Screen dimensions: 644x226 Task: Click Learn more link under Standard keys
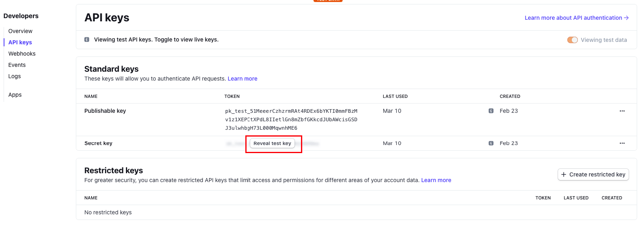coord(243,79)
